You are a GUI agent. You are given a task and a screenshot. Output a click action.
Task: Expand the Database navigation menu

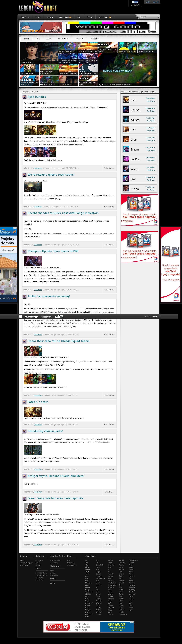25,17
